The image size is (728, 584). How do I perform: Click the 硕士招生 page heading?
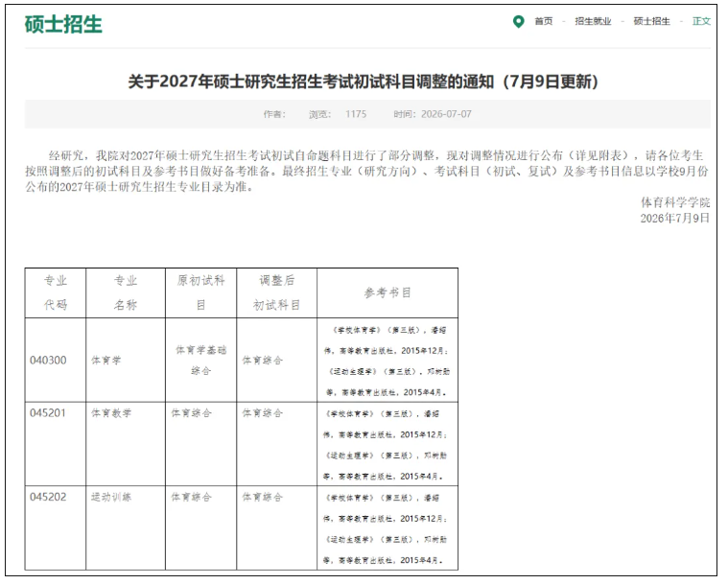(x=63, y=24)
